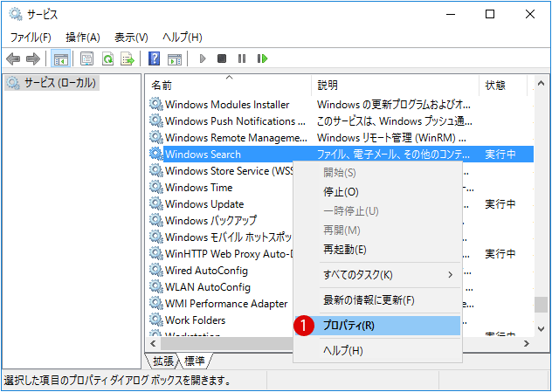Open the ヘルプ(H) menu in the menu bar
This screenshot has width=552, height=392.
pyautogui.click(x=183, y=38)
